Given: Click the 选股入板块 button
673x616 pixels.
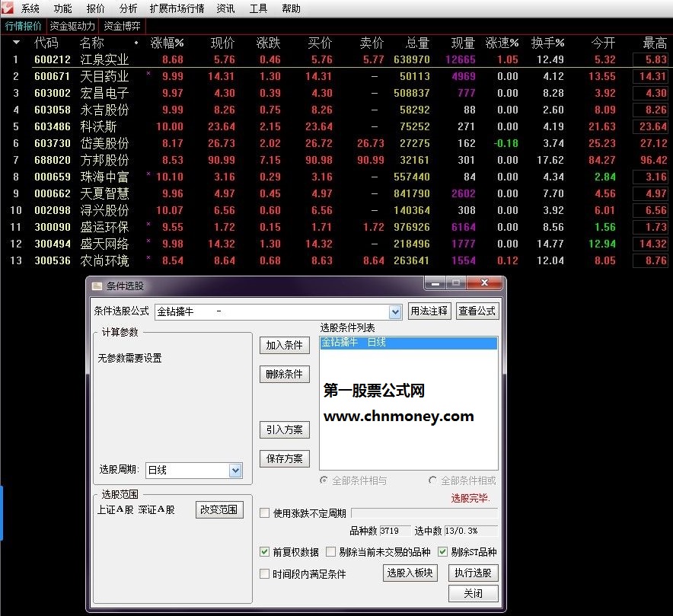Looking at the screenshot, I should pos(410,573).
